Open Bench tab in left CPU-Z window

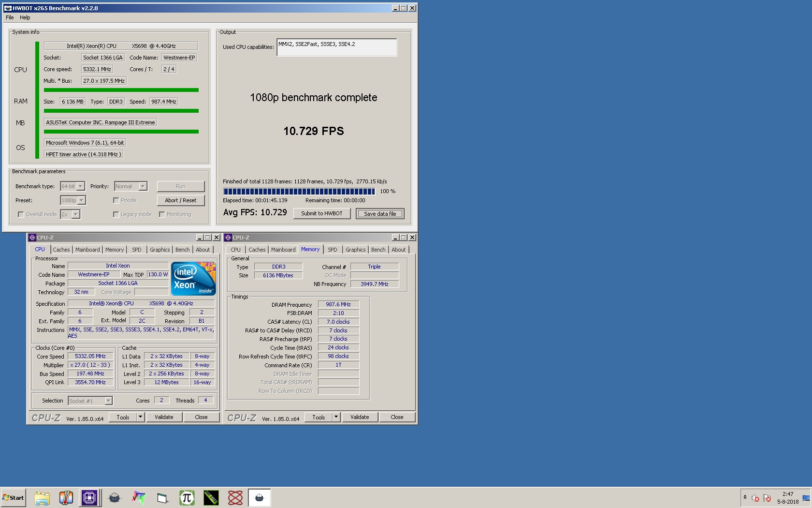pyautogui.click(x=183, y=250)
